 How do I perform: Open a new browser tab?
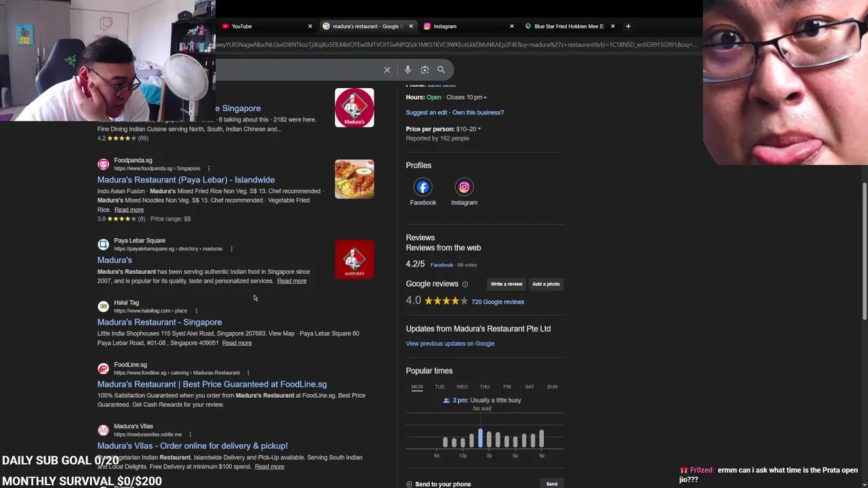point(628,26)
